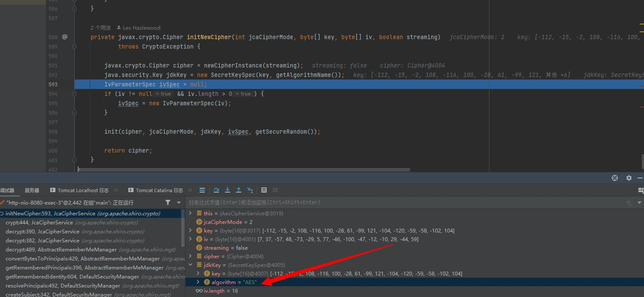This screenshot has width=644, height=297.
Task: Switch to the Tomcat Catalina log tab
Action: [x=159, y=190]
